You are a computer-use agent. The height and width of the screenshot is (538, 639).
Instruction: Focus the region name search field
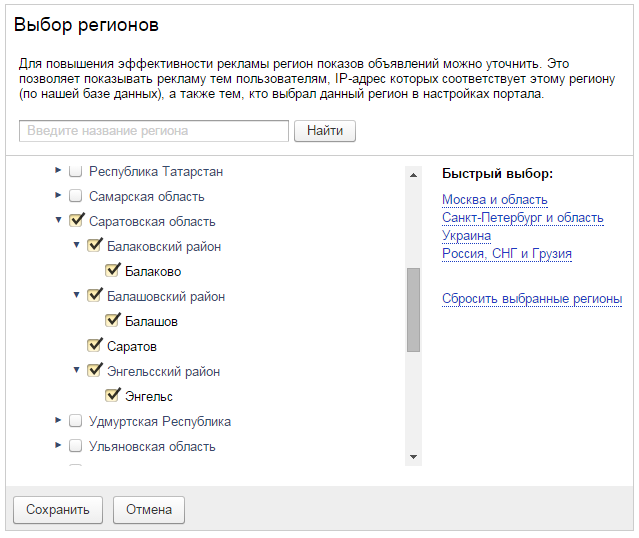click(153, 131)
